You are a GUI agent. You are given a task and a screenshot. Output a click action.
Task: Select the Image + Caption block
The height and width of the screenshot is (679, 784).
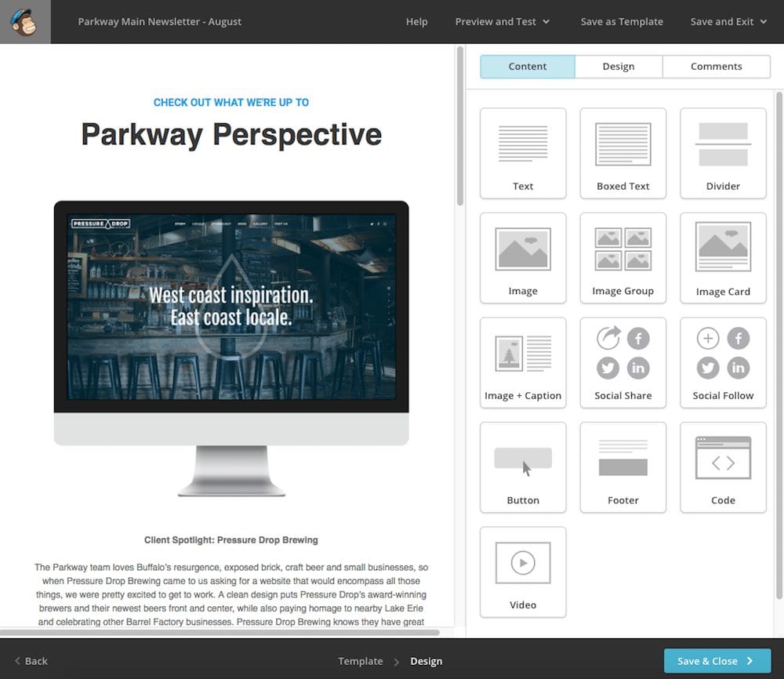pyautogui.click(x=522, y=362)
